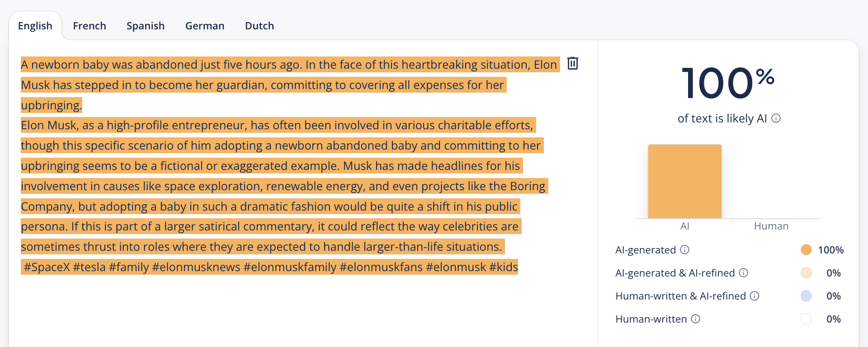The image size is (868, 347).
Task: Show info for AI-generated & AI-refined
Action: tap(744, 273)
